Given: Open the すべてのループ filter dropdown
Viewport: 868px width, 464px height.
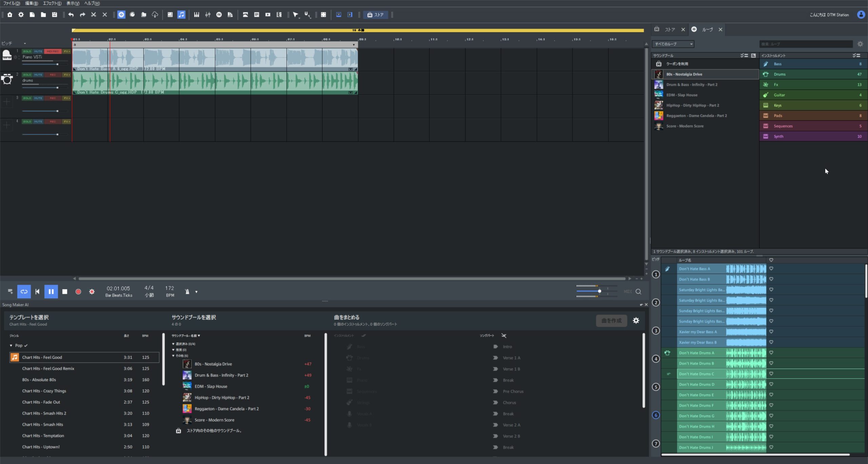Looking at the screenshot, I should click(673, 44).
